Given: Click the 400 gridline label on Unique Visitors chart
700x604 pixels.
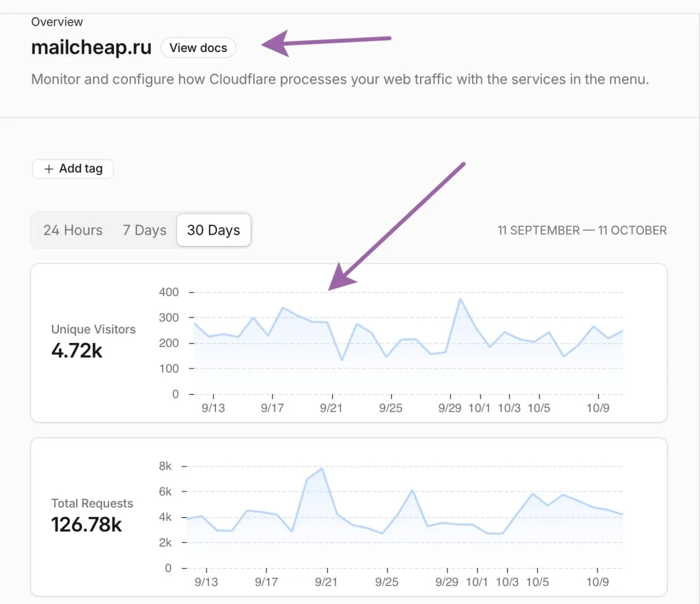Looking at the screenshot, I should [x=168, y=292].
